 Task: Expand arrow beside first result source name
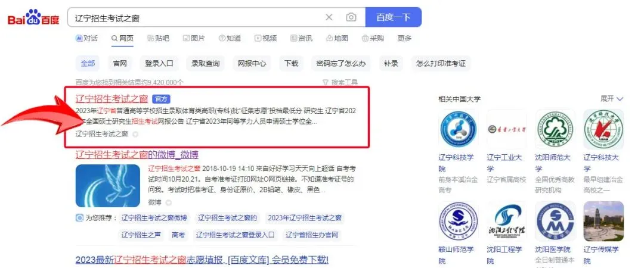click(x=135, y=134)
